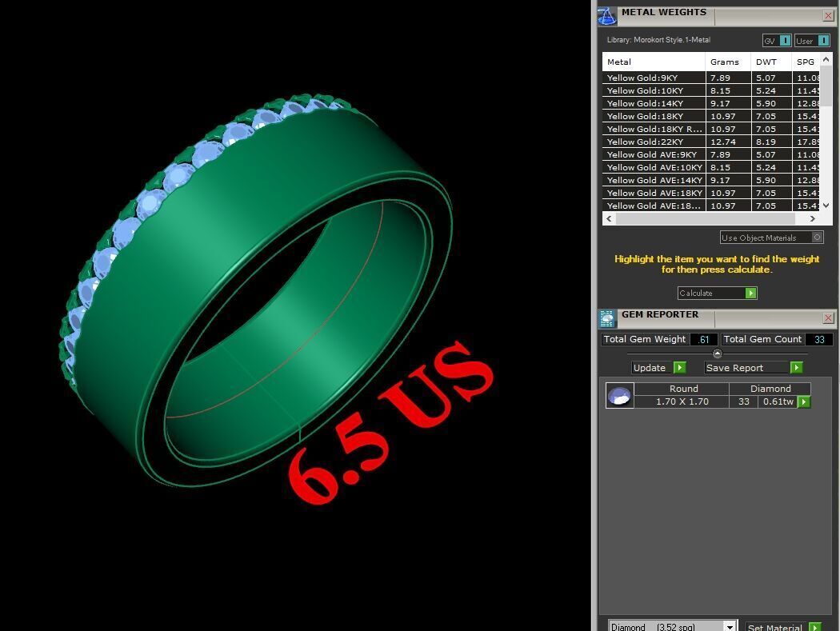Click the round diamond gem thumbnail

[x=620, y=395]
